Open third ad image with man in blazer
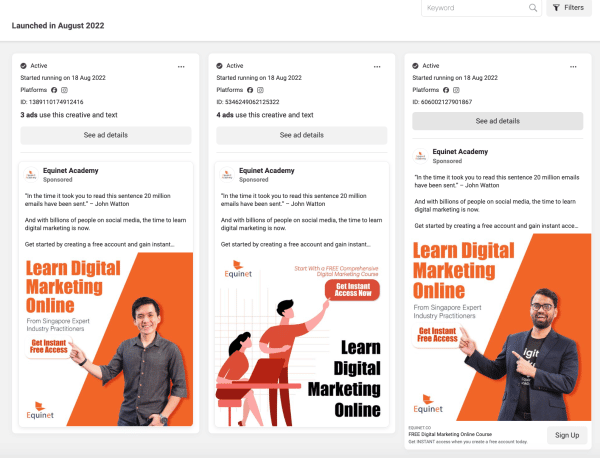600x458 pixels. point(497,327)
